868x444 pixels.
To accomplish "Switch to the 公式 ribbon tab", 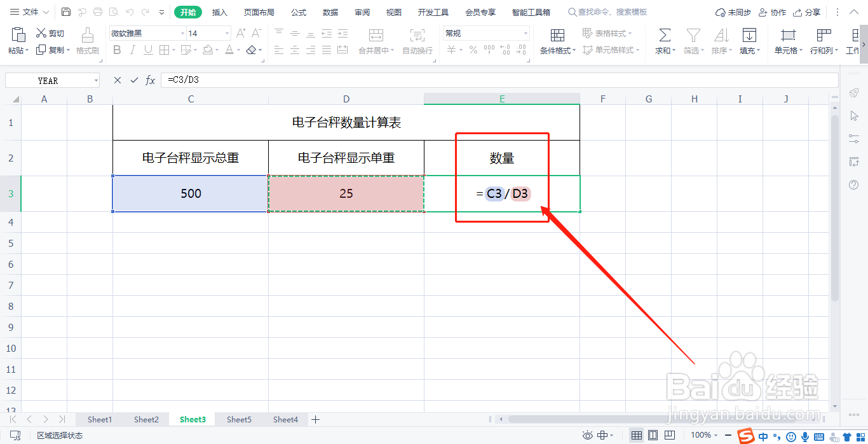I will click(x=297, y=11).
